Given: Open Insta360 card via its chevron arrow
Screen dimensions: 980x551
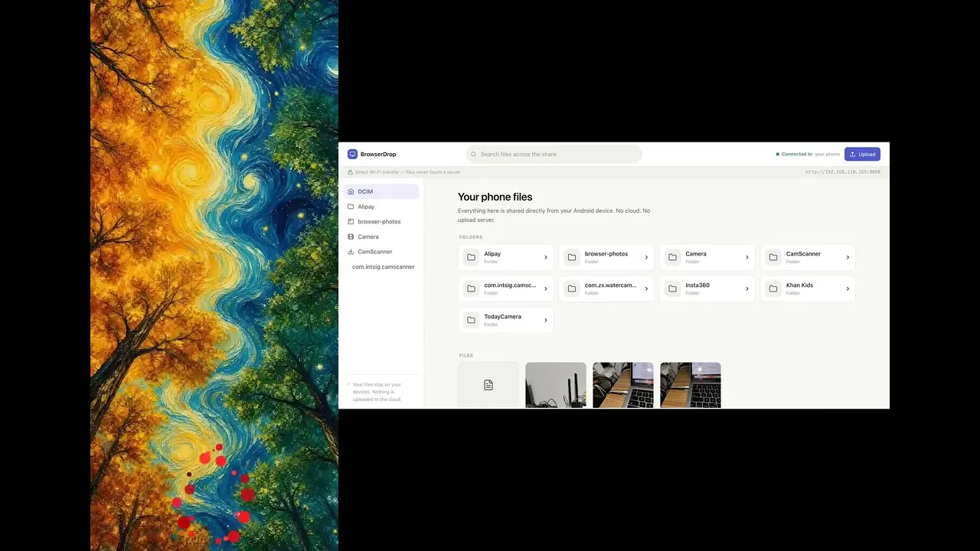Looking at the screenshot, I should click(x=747, y=289).
